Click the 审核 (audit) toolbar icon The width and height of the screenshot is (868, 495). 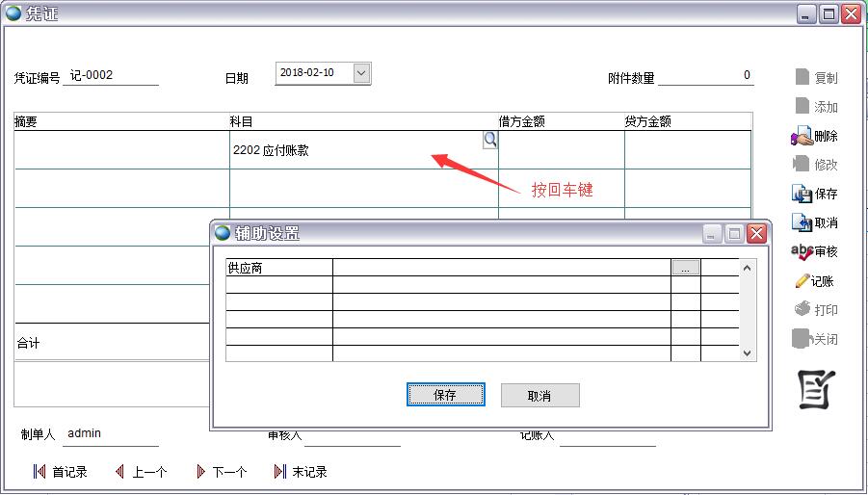point(802,251)
